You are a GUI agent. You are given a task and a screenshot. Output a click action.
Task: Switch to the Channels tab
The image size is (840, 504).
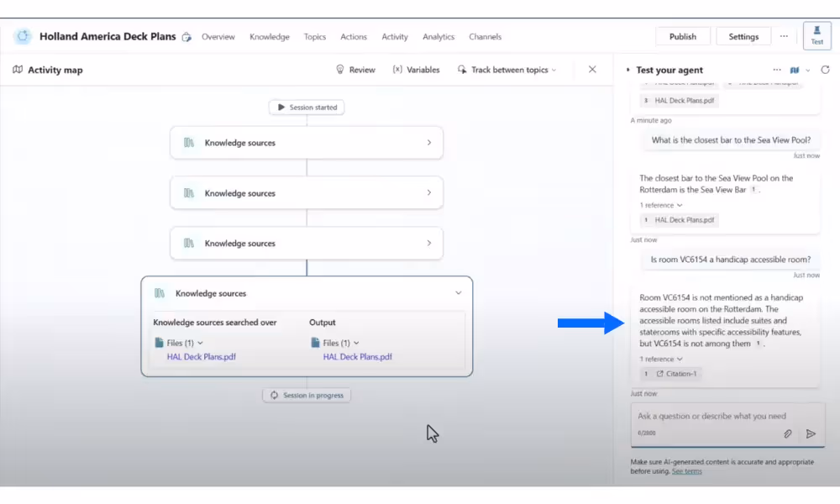486,36
